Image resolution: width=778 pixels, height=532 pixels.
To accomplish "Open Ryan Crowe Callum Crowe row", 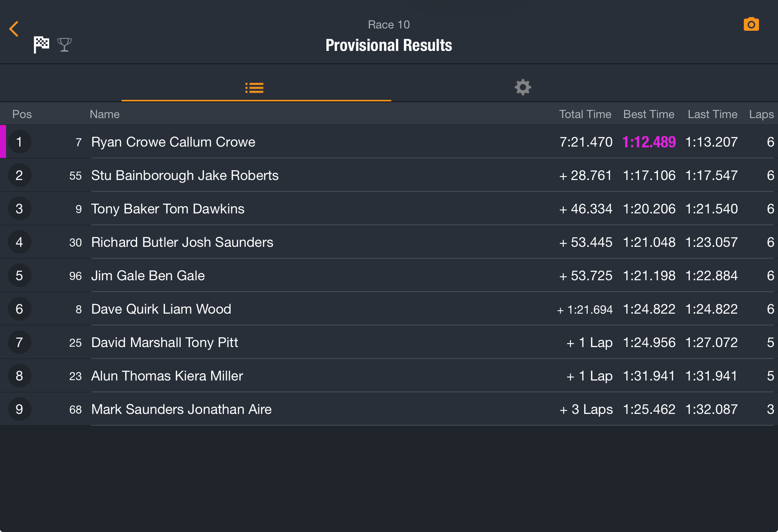I will pyautogui.click(x=389, y=142).
